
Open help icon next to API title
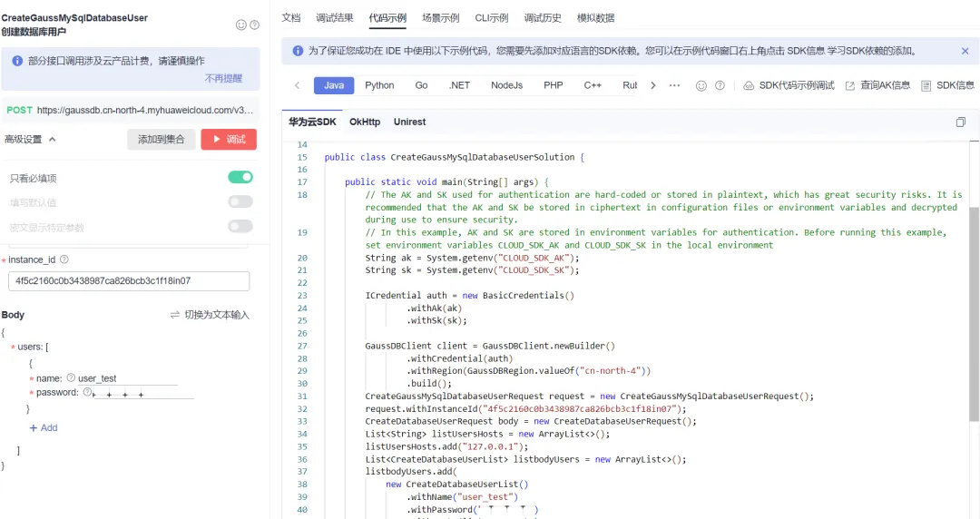(x=254, y=25)
